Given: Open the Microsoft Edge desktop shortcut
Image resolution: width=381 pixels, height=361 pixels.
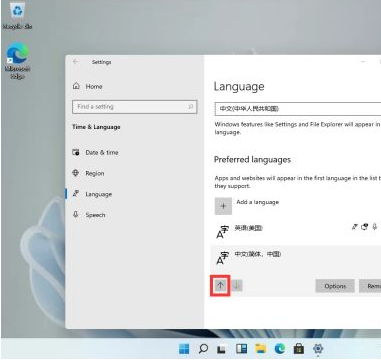Looking at the screenshot, I should (x=17, y=60).
